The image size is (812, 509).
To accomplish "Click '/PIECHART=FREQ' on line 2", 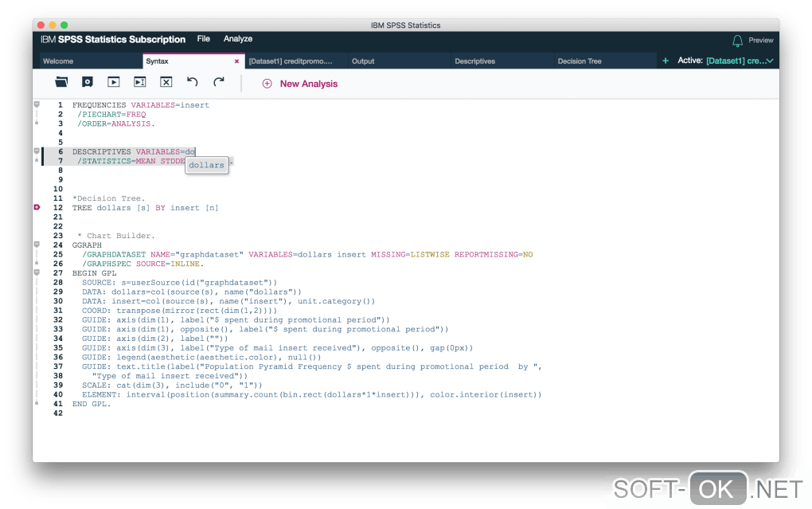I will pos(111,115).
